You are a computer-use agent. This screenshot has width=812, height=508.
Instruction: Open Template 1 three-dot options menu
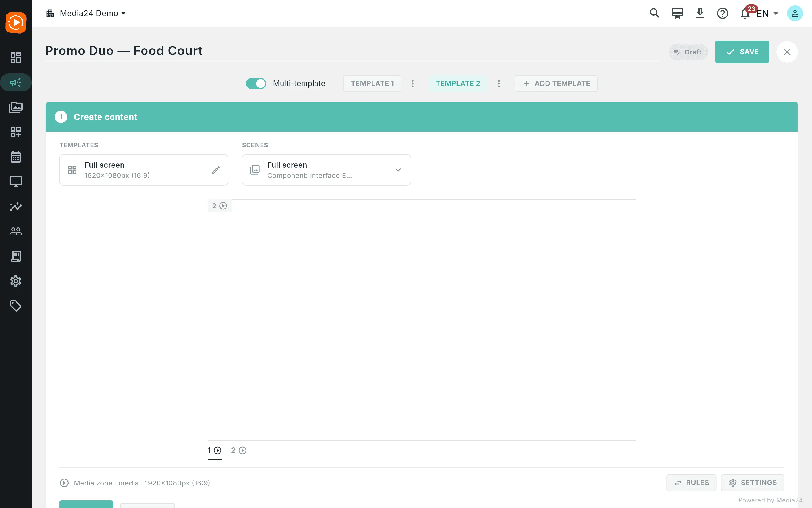413,83
